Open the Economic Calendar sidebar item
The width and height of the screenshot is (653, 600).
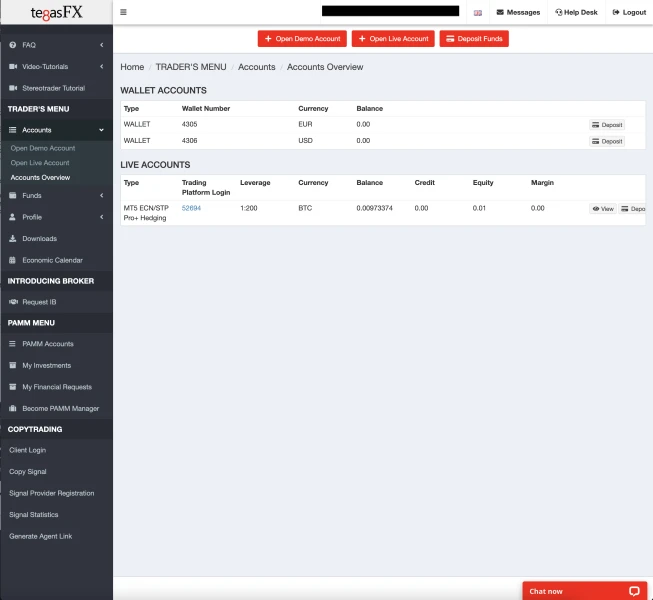point(52,260)
